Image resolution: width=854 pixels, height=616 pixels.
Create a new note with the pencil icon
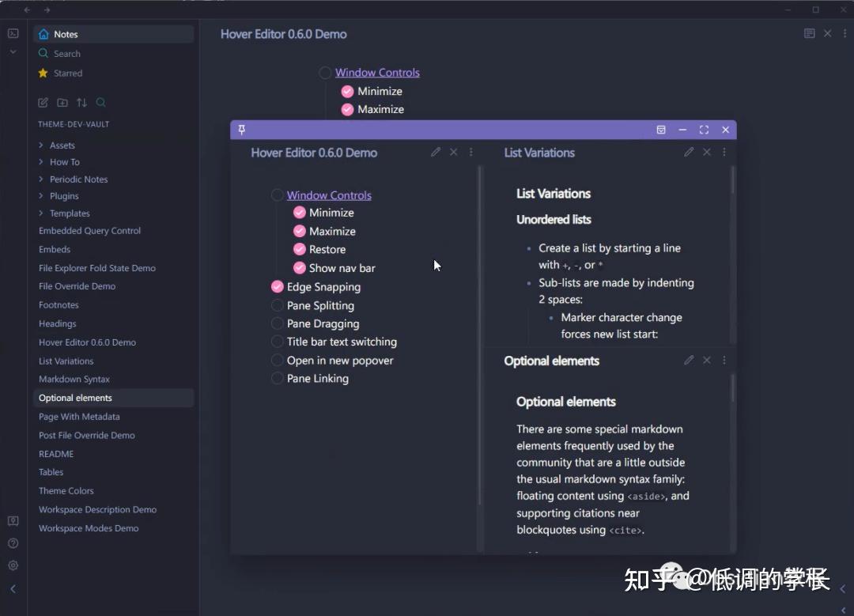click(43, 102)
